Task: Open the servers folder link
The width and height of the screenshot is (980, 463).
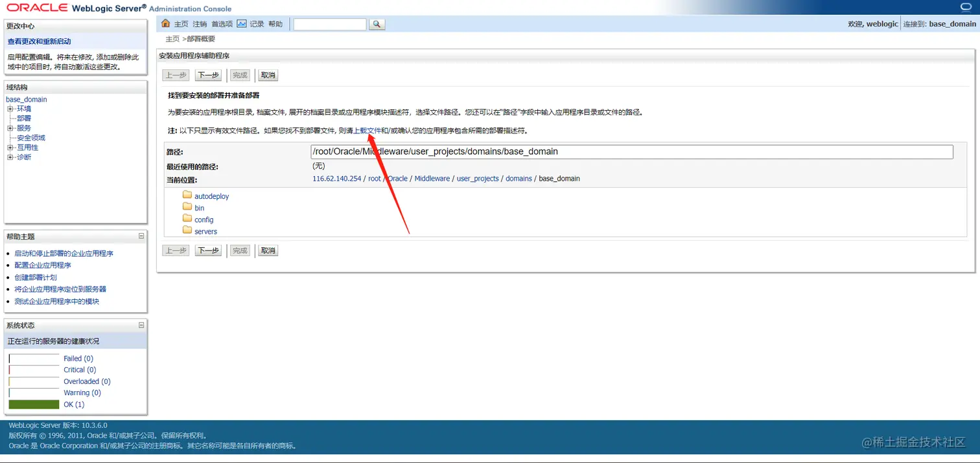Action: (206, 231)
